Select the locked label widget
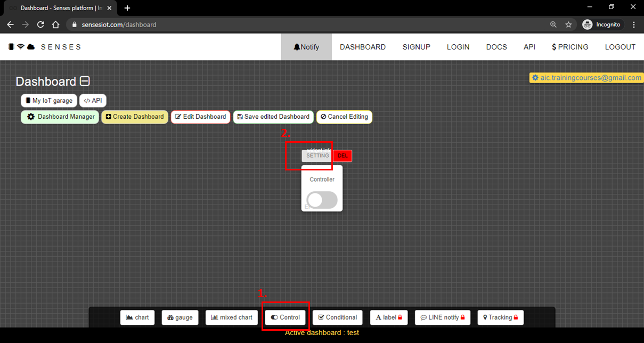 point(389,317)
